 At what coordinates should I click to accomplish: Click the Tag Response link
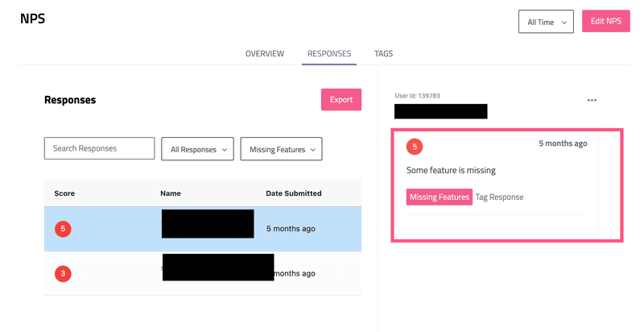coord(499,197)
